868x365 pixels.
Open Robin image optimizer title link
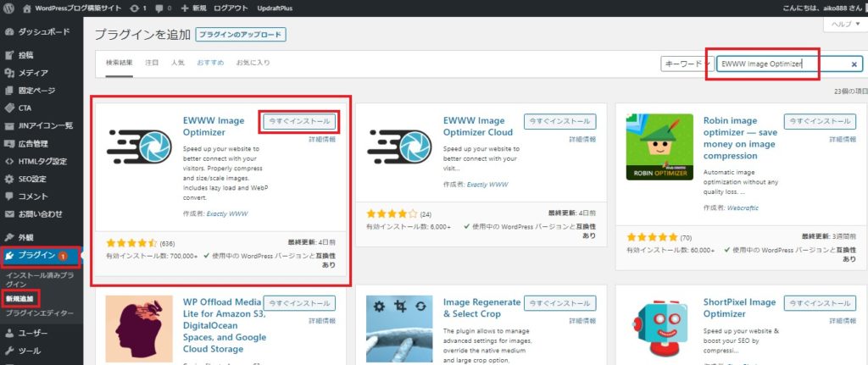(x=740, y=138)
